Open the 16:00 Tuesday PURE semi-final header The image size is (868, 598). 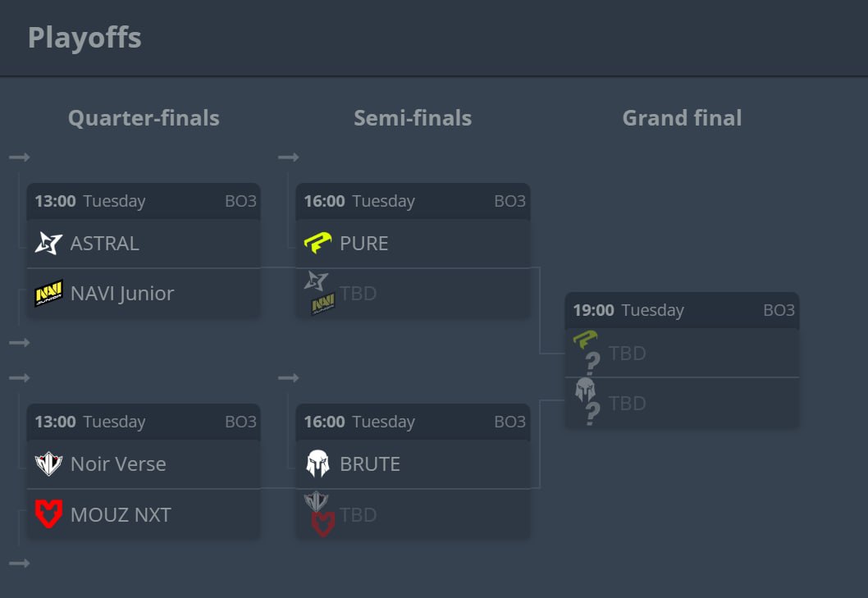[413, 201]
